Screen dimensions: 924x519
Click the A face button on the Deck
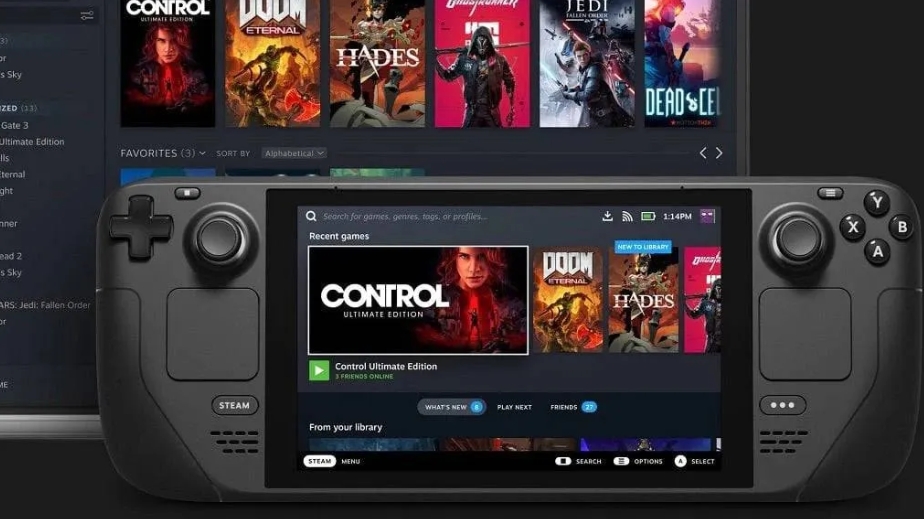877,252
